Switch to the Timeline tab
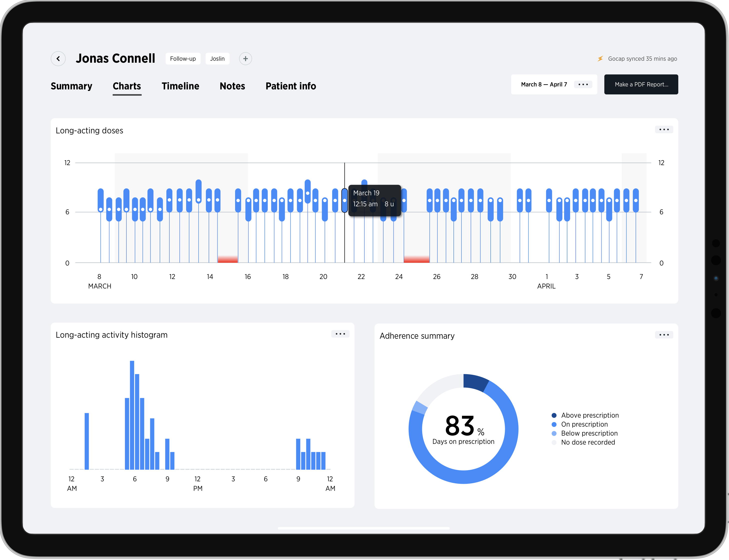The width and height of the screenshot is (729, 560). click(x=180, y=86)
